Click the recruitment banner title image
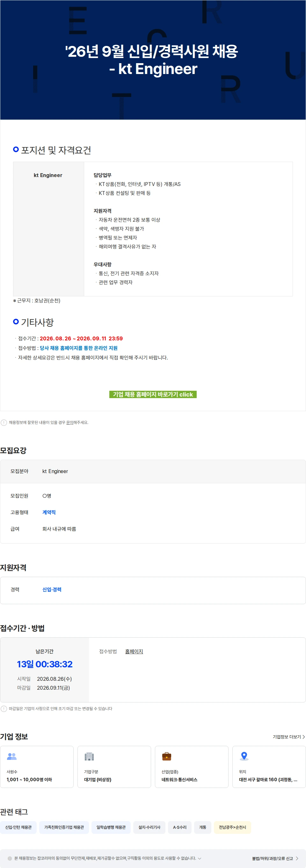The width and height of the screenshot is (306, 868). [x=153, y=60]
